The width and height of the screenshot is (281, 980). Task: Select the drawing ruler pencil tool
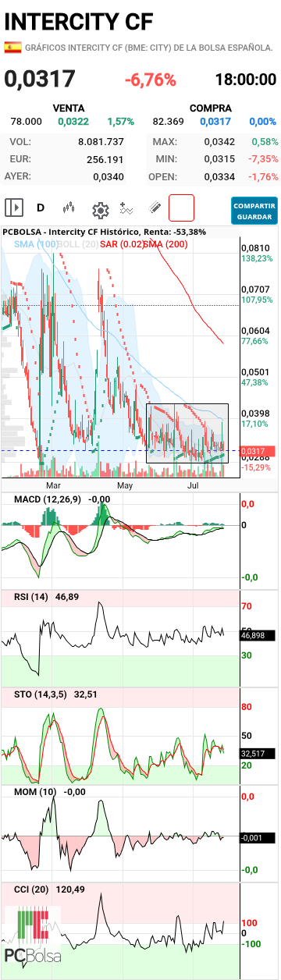(155, 208)
